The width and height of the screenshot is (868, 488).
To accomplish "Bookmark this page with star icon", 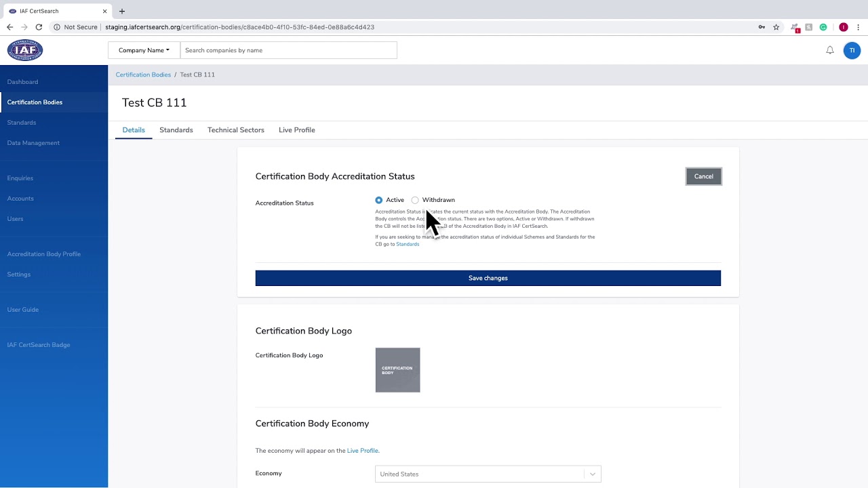I will 776,27.
